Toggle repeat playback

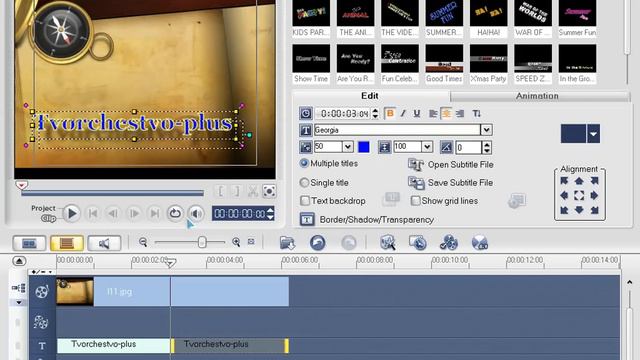pos(175,213)
